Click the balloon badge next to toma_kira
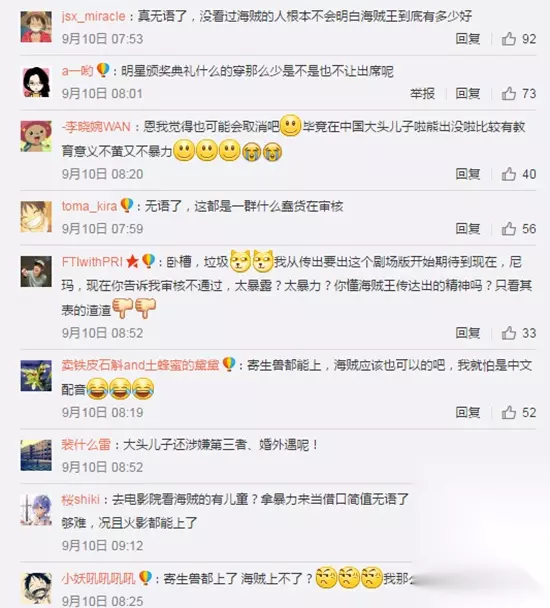550x608 pixels. (127, 206)
